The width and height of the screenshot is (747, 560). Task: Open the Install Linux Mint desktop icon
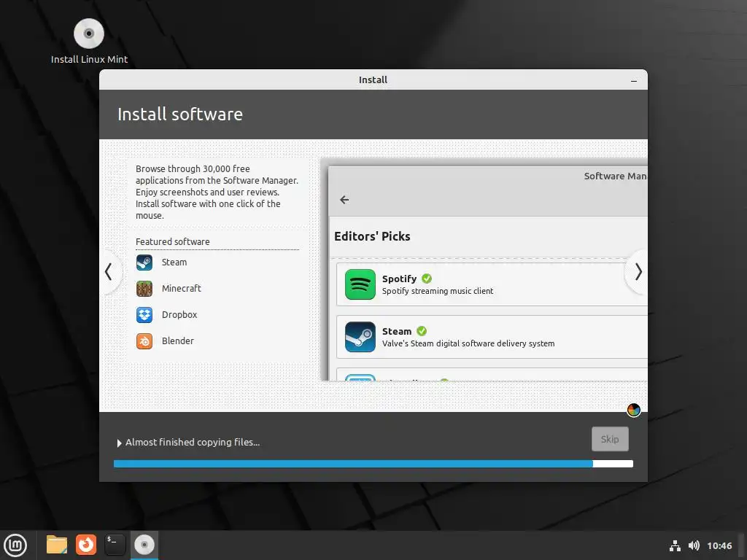tap(88, 41)
